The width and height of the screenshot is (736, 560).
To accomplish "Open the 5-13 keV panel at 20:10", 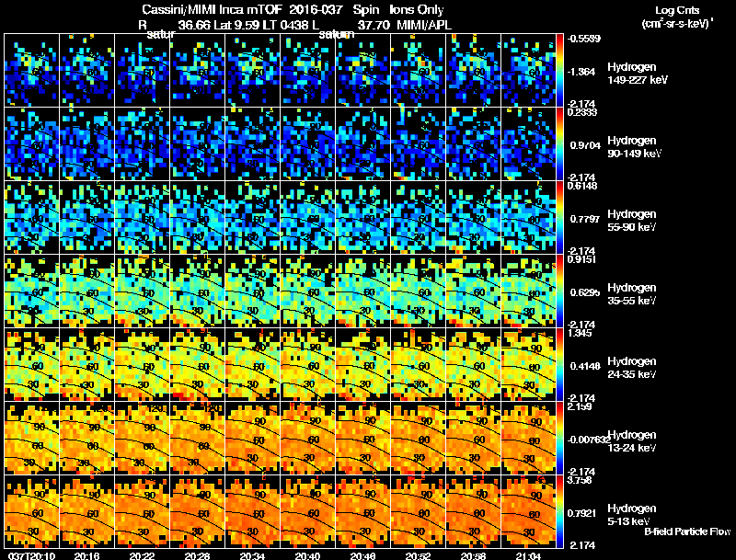I will coord(32,512).
